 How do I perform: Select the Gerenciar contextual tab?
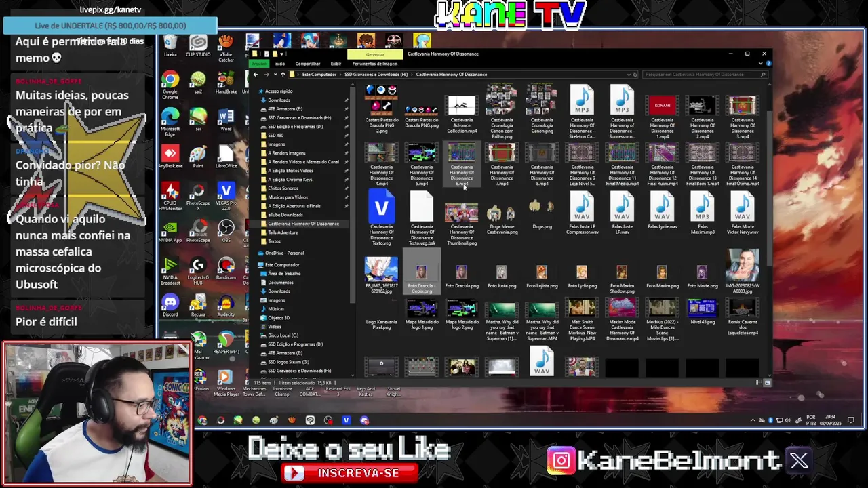click(375, 54)
